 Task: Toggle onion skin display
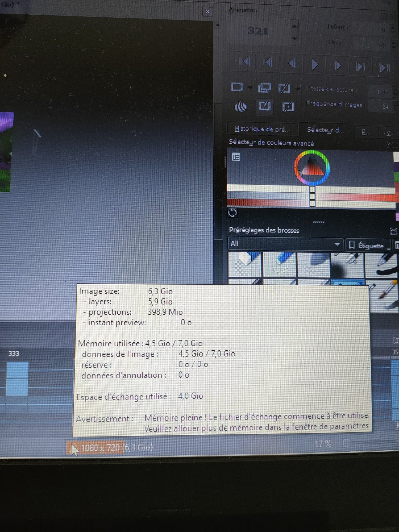[240, 107]
